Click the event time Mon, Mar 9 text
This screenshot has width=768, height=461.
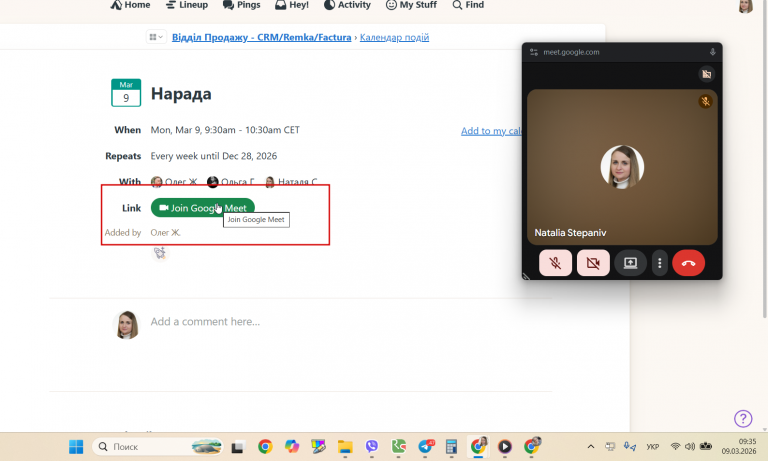point(225,130)
